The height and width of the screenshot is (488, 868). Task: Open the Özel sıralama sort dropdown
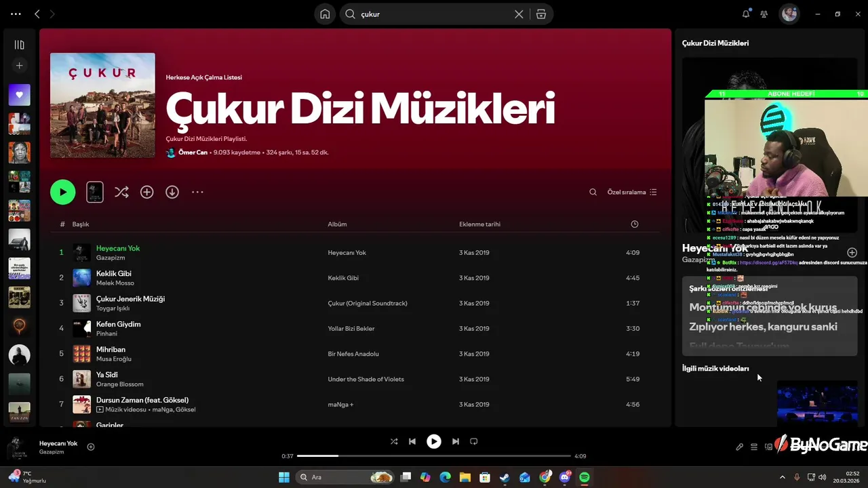tap(632, 192)
